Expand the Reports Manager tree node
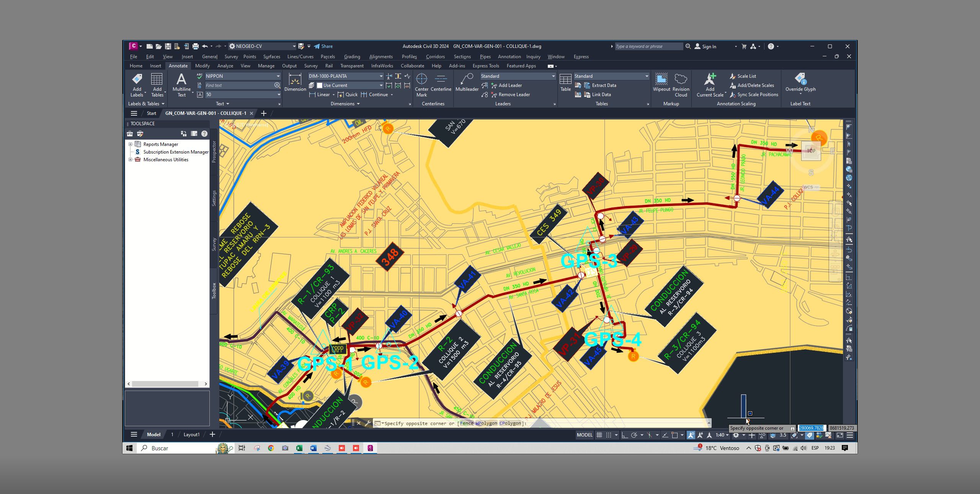Image resolution: width=980 pixels, height=494 pixels. [130, 144]
